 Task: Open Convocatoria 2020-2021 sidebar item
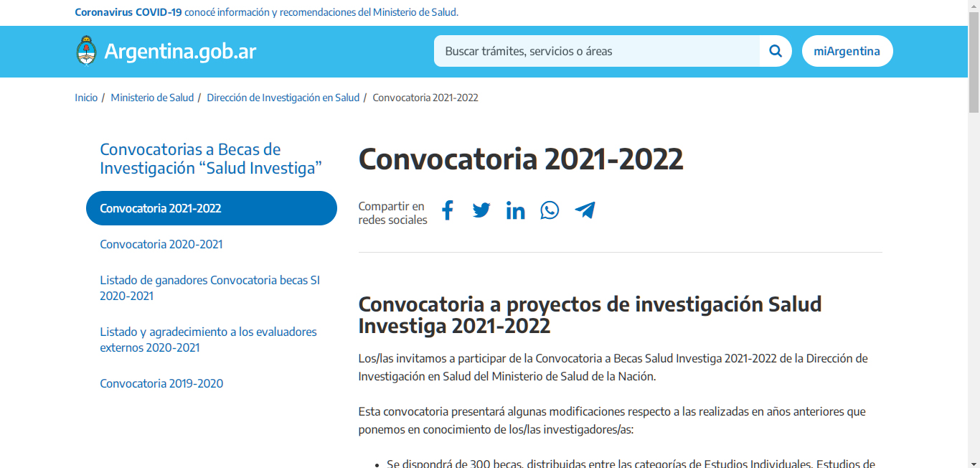[161, 244]
